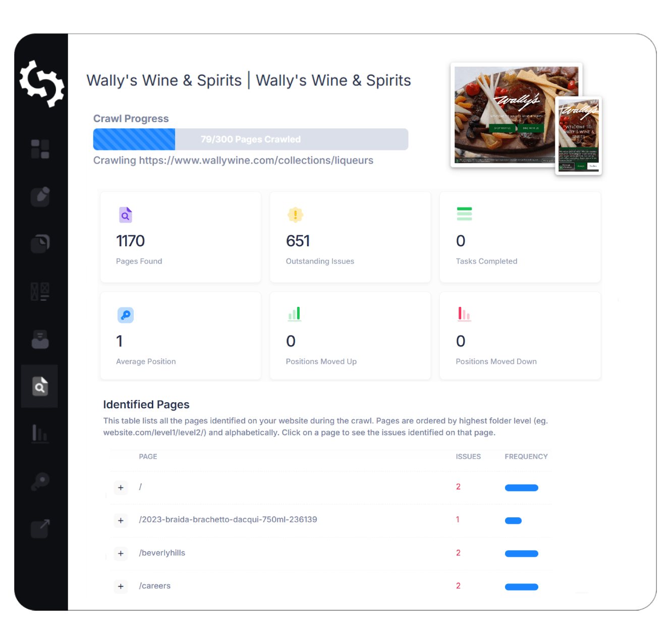
Task: Click the gear logo in the sidebar
Action: (x=42, y=84)
